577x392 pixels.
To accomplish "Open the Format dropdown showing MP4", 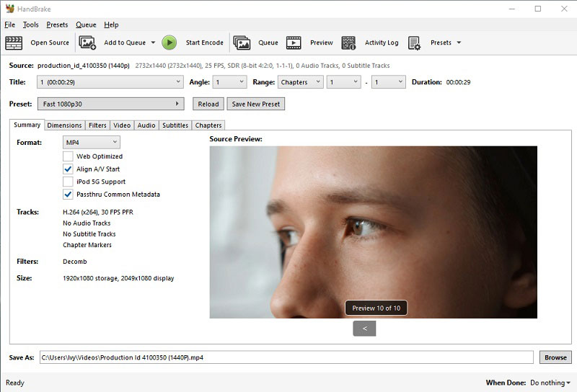I will [92, 142].
